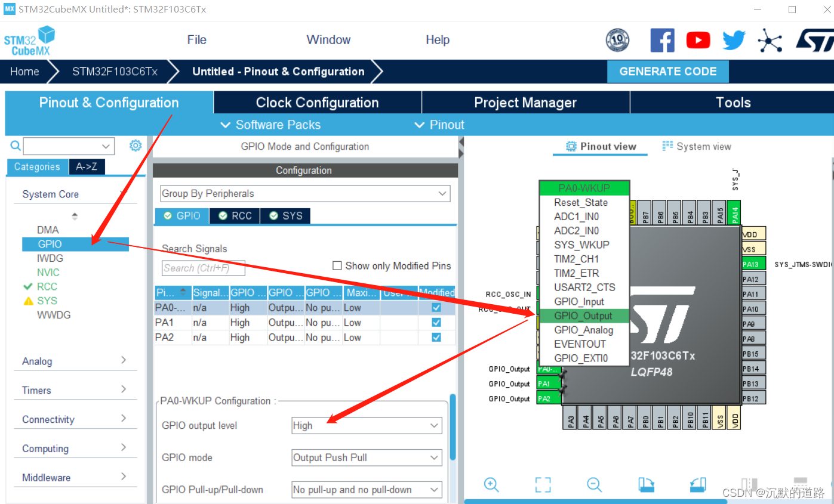Expand the Computing category

(75, 449)
